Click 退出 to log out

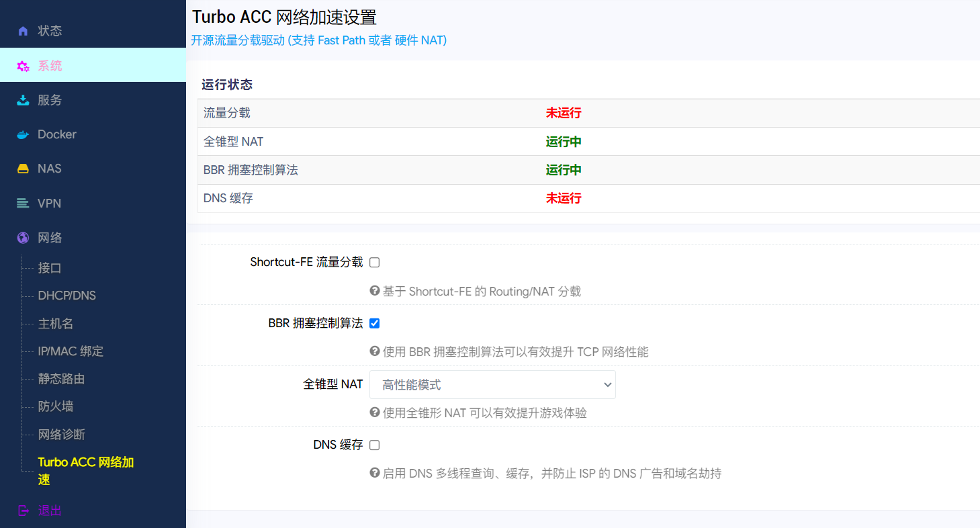(50, 511)
